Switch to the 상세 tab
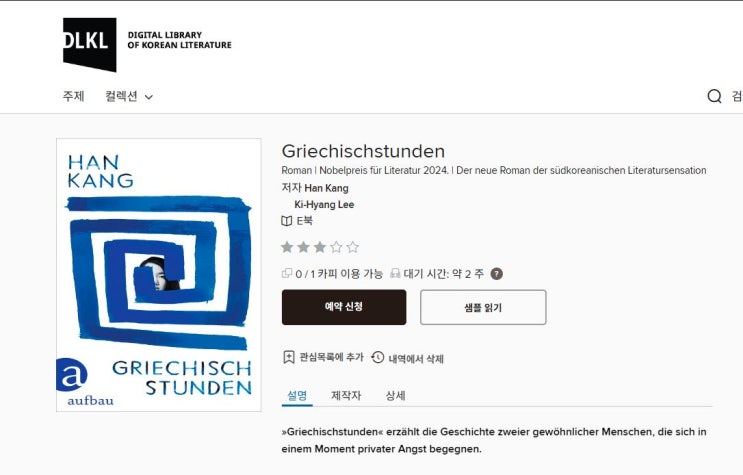The height and width of the screenshot is (475, 743). coord(395,395)
